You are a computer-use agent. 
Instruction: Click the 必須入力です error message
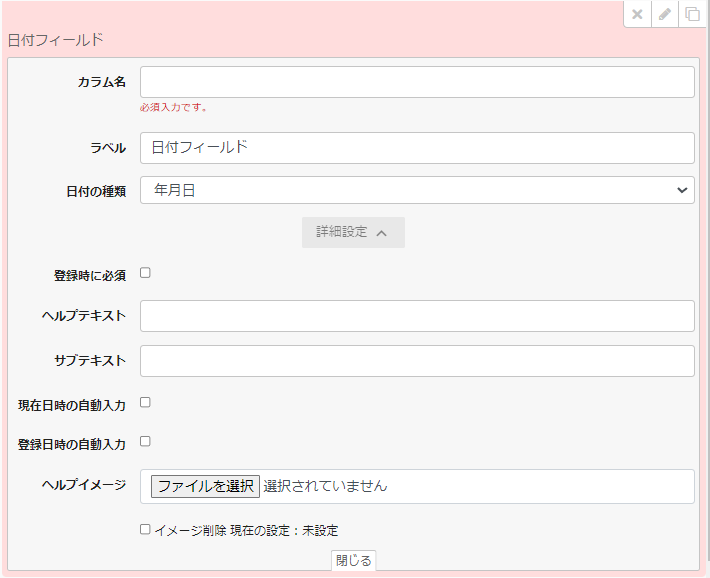[x=174, y=107]
